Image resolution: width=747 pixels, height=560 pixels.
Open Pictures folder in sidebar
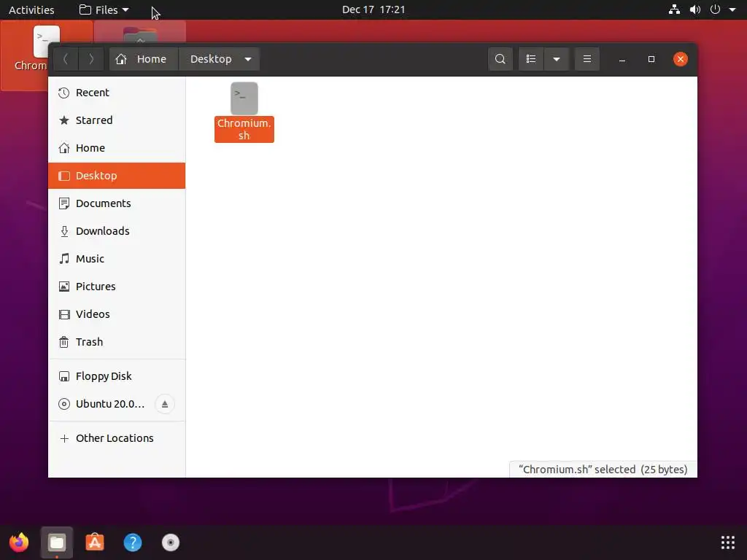pos(117,286)
